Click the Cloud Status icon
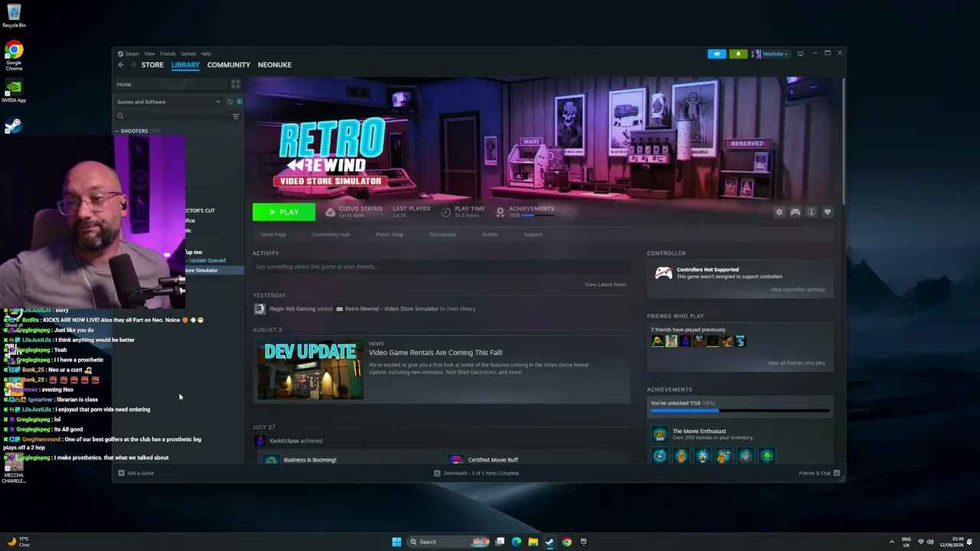980x551 pixels. (x=330, y=212)
